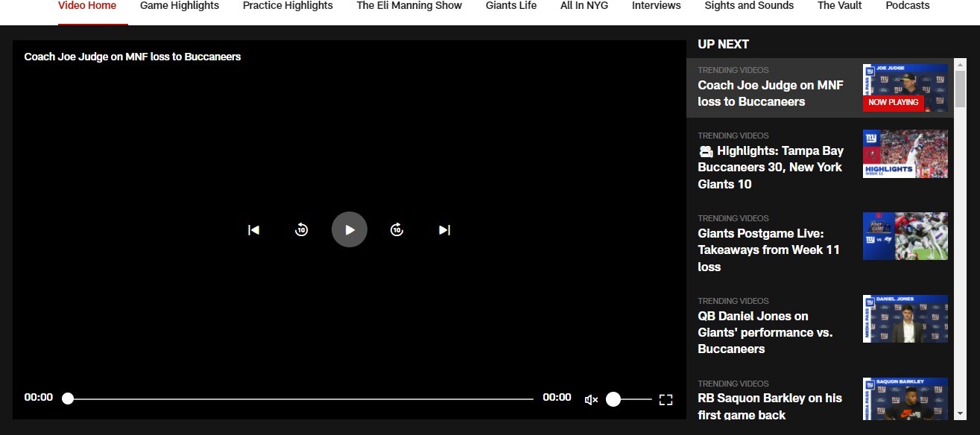Screen dimensions: 980x435
Task: Click the video progress bar handle
Action: [68, 399]
